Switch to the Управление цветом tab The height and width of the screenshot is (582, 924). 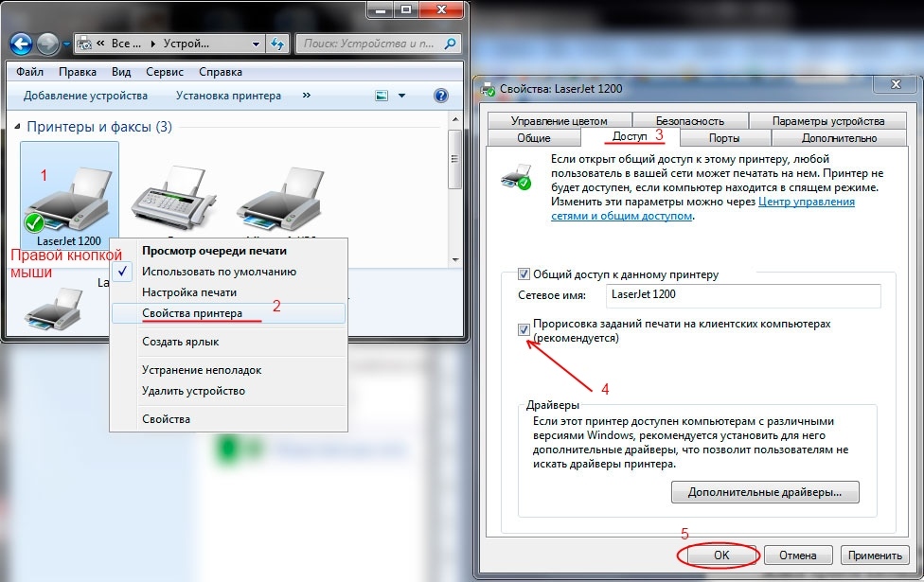click(x=560, y=121)
